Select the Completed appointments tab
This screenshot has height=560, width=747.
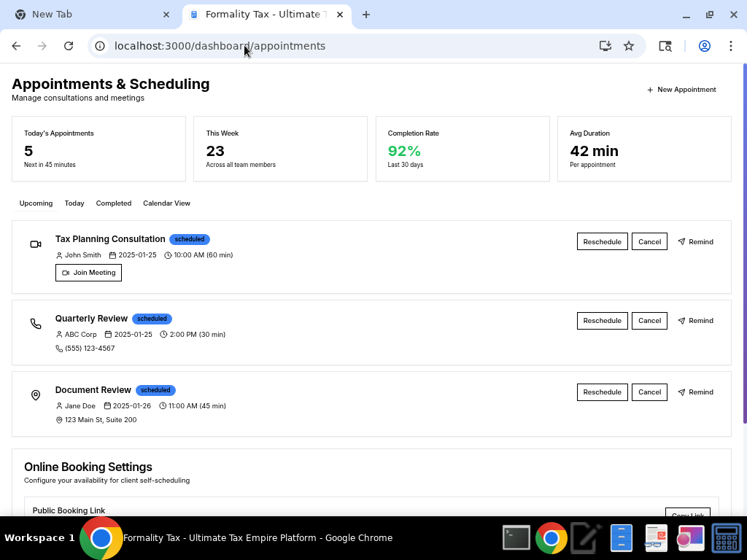click(x=113, y=203)
